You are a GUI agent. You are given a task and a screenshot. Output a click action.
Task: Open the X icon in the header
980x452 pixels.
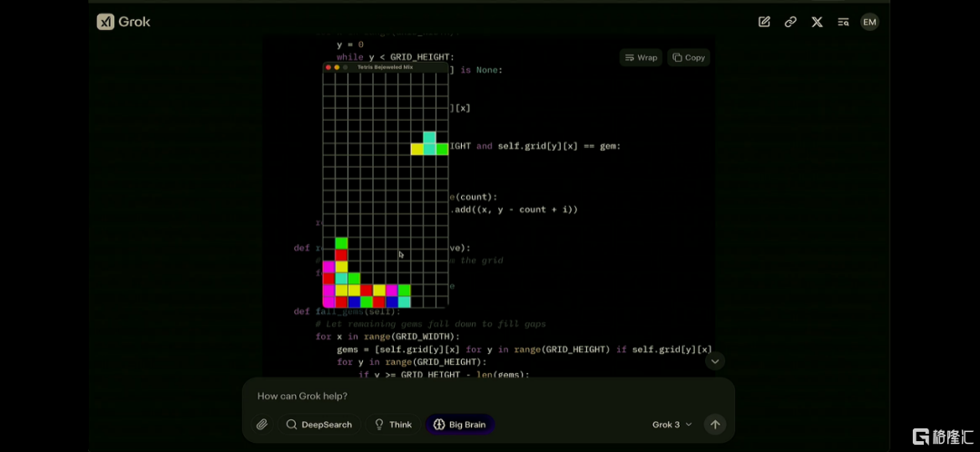pos(817,22)
